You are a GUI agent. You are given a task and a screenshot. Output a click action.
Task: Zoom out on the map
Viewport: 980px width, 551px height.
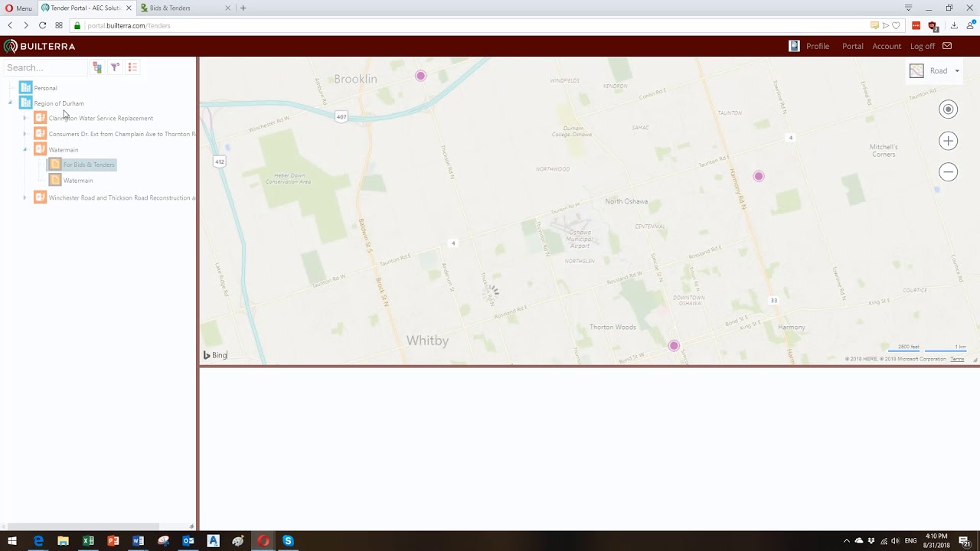click(948, 172)
